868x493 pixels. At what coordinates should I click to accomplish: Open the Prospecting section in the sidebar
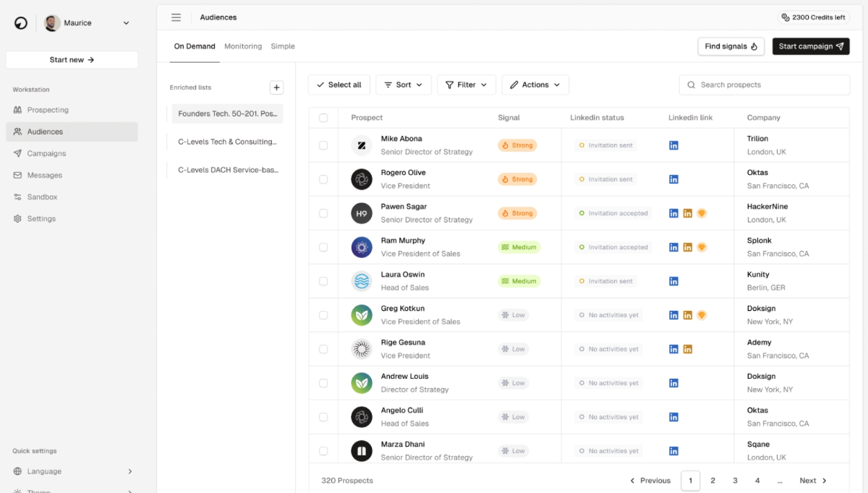(48, 110)
